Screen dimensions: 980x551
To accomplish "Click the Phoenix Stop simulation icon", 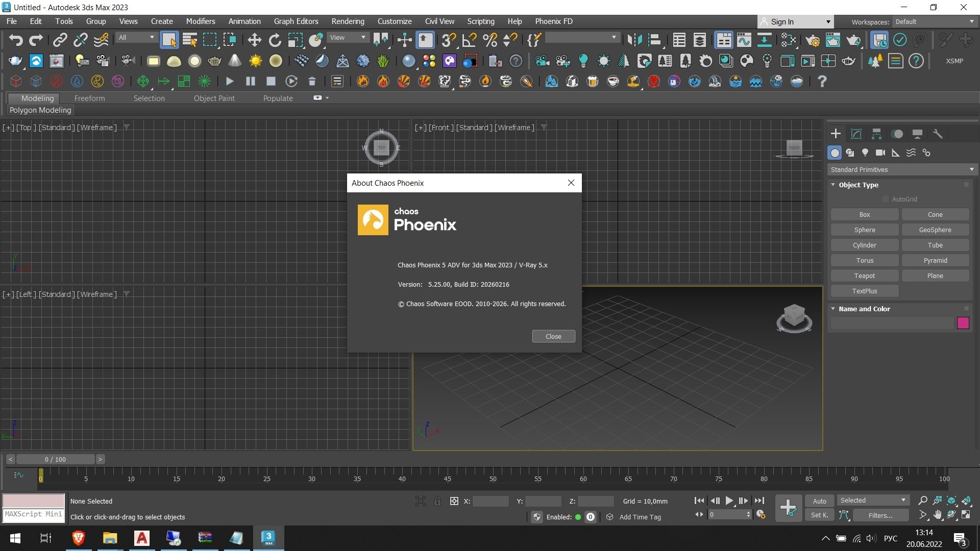I will pyautogui.click(x=271, y=81).
